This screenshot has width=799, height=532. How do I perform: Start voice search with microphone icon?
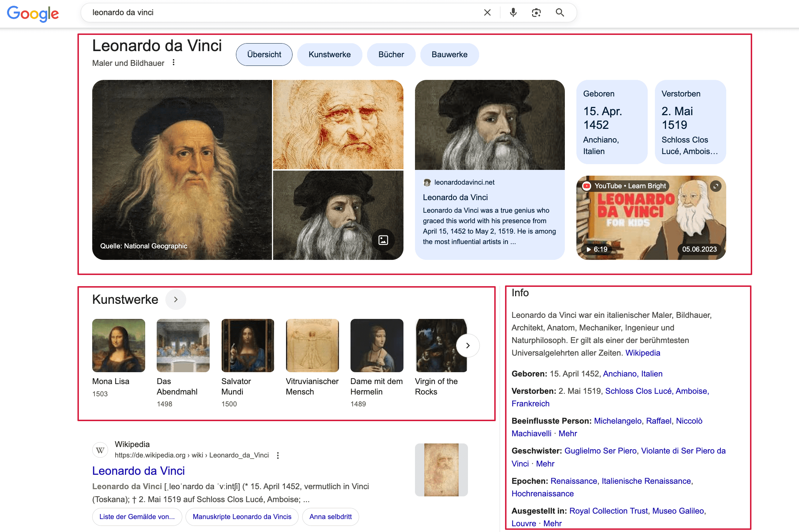(513, 13)
